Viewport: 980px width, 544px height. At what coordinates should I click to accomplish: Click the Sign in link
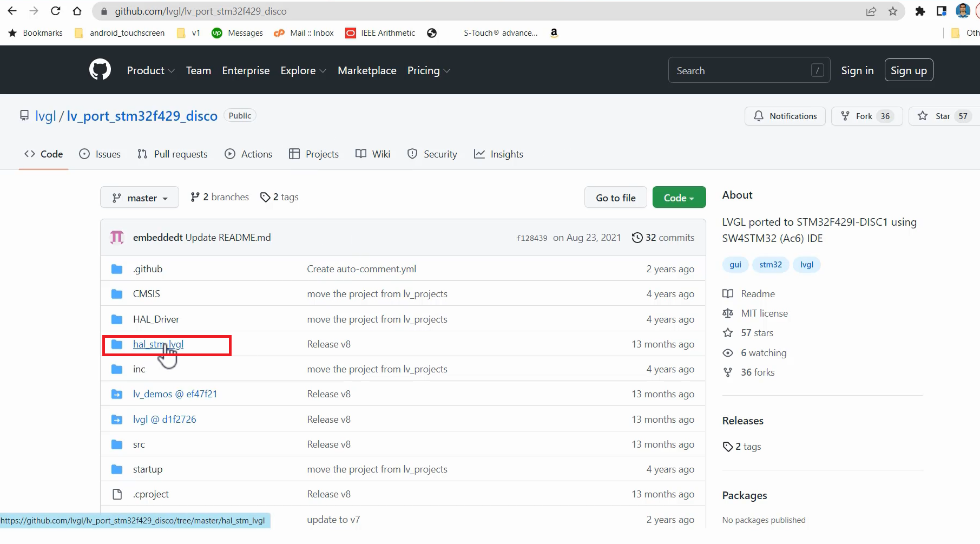tap(857, 70)
